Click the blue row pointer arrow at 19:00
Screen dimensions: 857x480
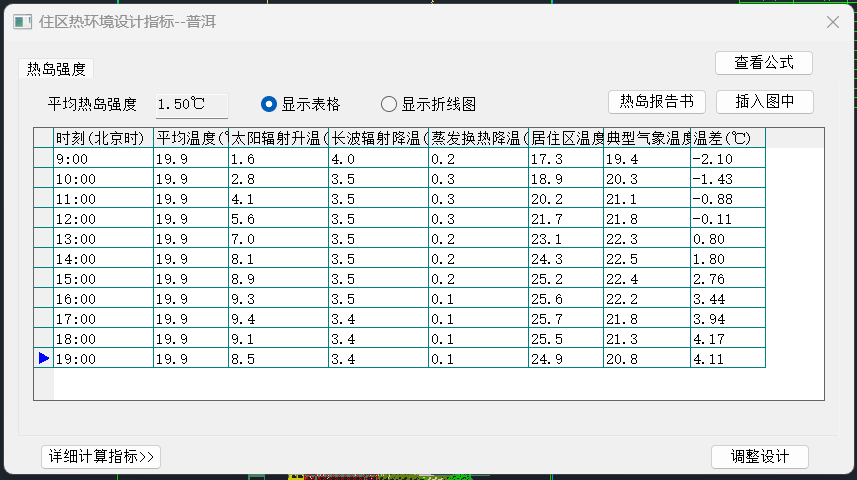(43, 357)
